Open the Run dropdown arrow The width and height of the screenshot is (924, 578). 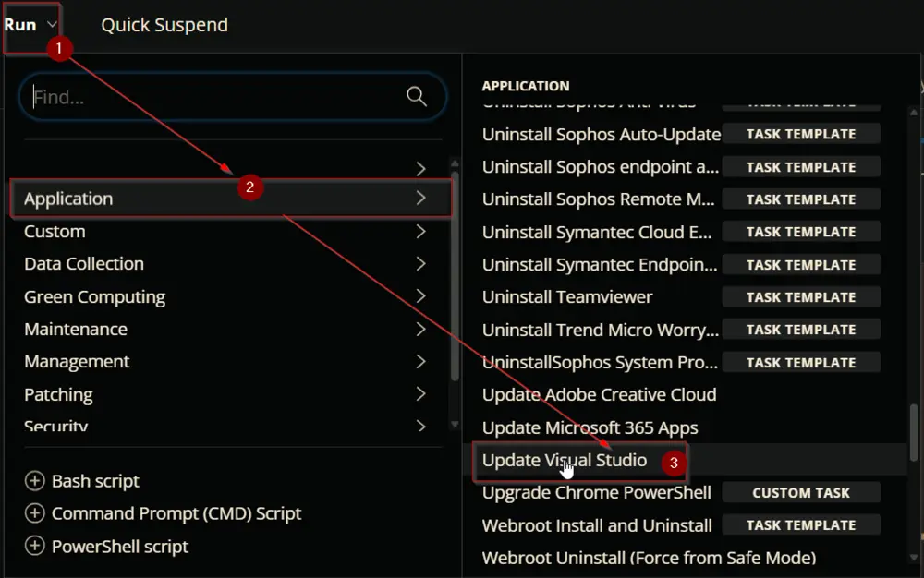52,25
